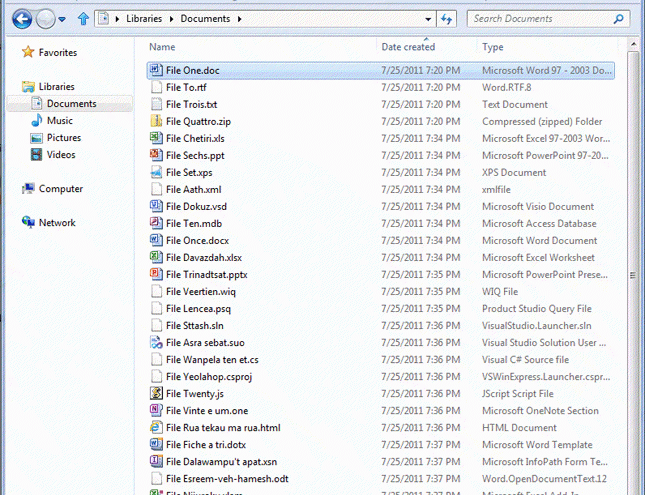Open the Music library in sidebar
This screenshot has width=645, height=495.
tap(60, 121)
